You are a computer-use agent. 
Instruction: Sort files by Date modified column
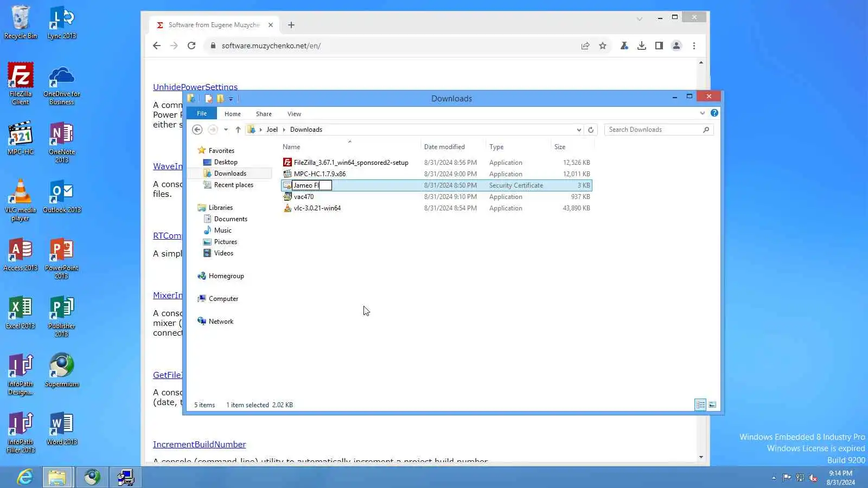(444, 147)
